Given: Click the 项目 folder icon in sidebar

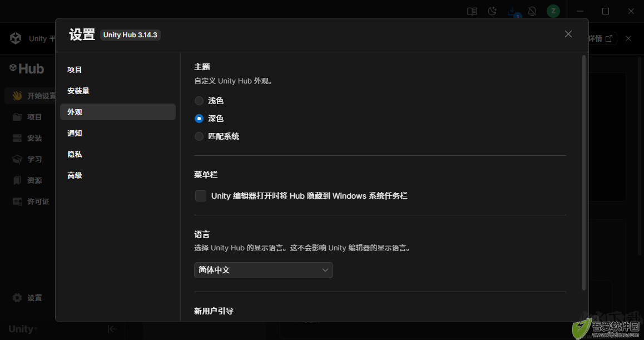Looking at the screenshot, I should pos(17,117).
